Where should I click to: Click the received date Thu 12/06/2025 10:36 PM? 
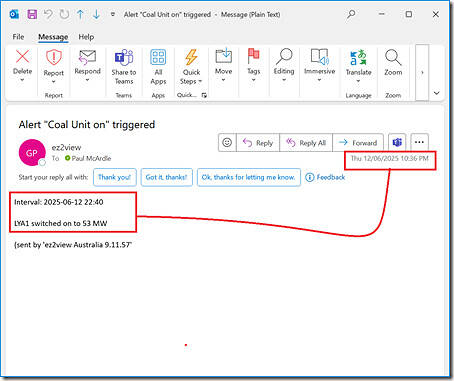[x=390, y=158]
